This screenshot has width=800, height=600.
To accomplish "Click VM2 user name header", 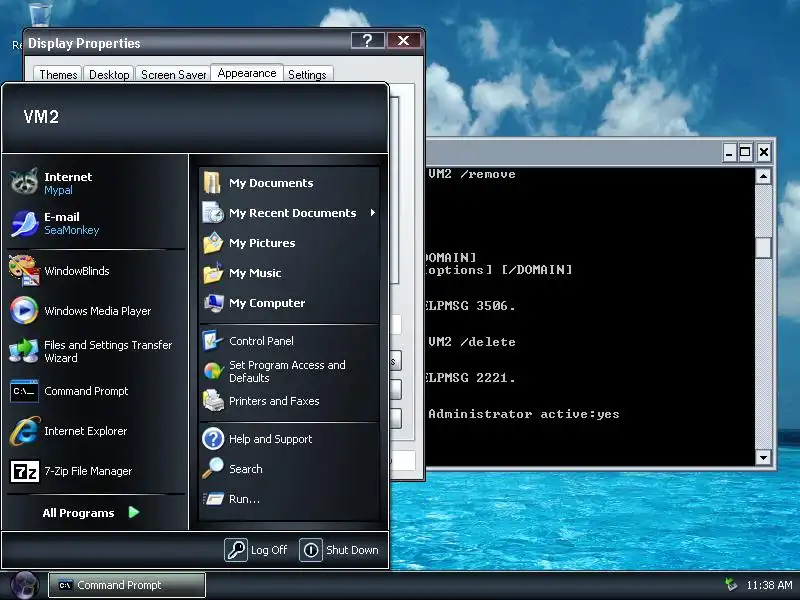I will [41, 117].
